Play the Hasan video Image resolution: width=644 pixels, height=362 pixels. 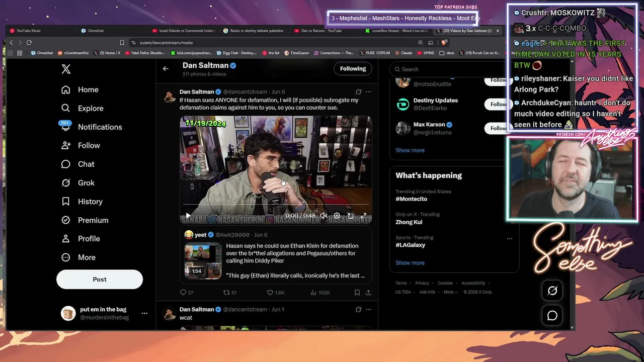click(x=188, y=216)
